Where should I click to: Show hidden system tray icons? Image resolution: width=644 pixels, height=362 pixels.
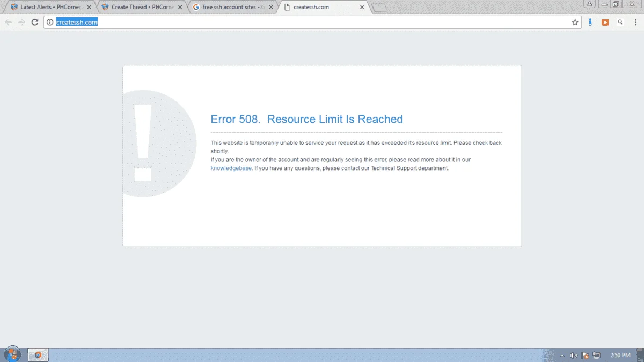[x=562, y=355]
